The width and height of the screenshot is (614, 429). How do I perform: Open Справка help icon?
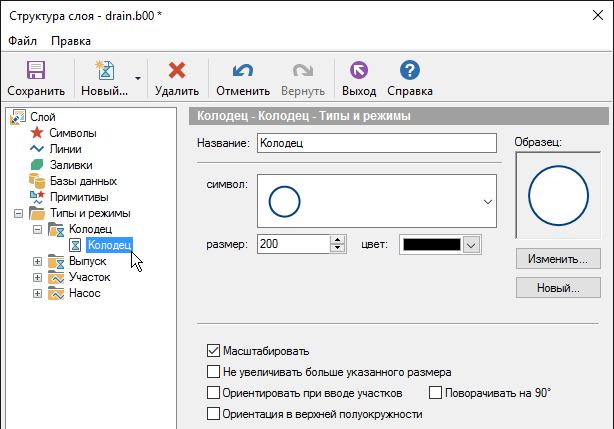409,71
